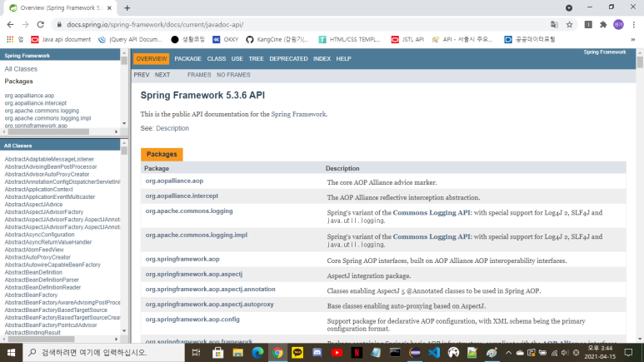Click the browser back arrow
The width and height of the screenshot is (644, 362).
pos(10,25)
